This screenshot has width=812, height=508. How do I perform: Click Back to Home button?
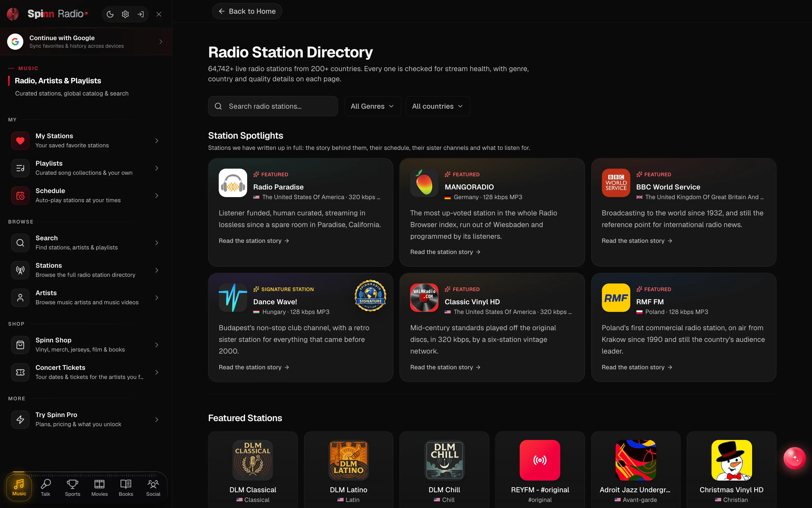[x=247, y=11]
